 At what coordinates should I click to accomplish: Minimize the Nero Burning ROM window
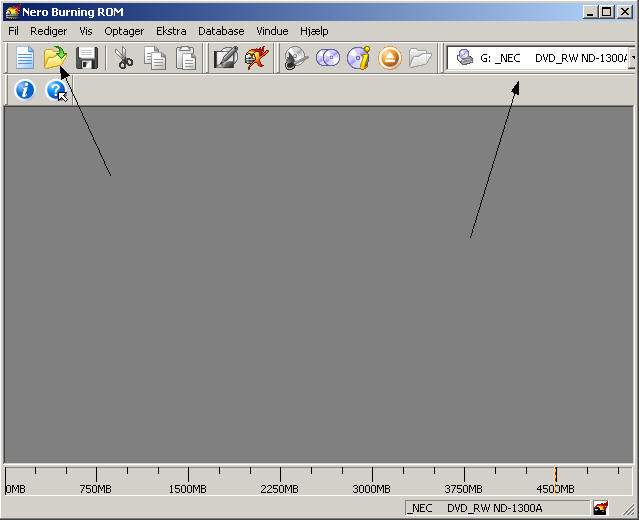click(590, 12)
